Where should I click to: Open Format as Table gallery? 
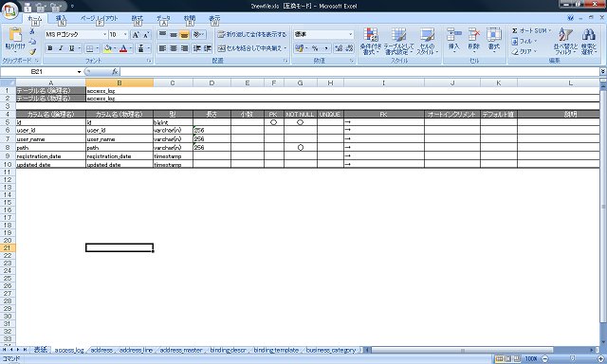[x=398, y=41]
